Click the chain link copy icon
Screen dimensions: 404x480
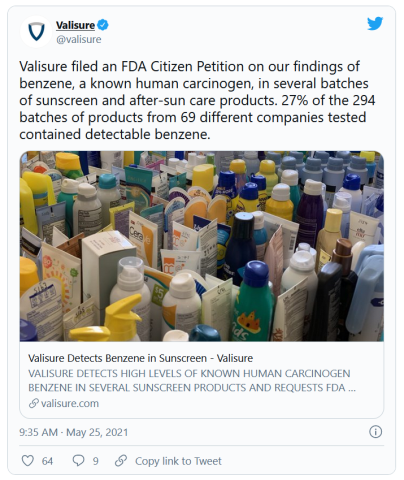click(x=121, y=461)
